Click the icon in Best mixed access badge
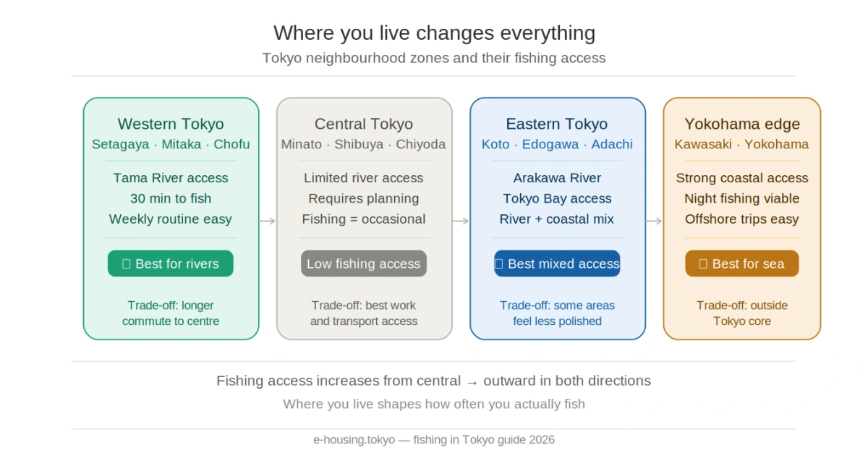Viewport: 868px width, 456px height. [x=498, y=264]
